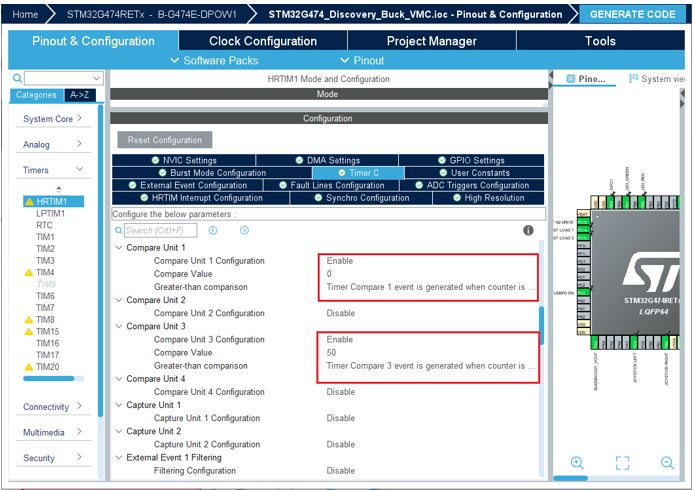
Task: Switch to System view tab
Action: pos(656,79)
